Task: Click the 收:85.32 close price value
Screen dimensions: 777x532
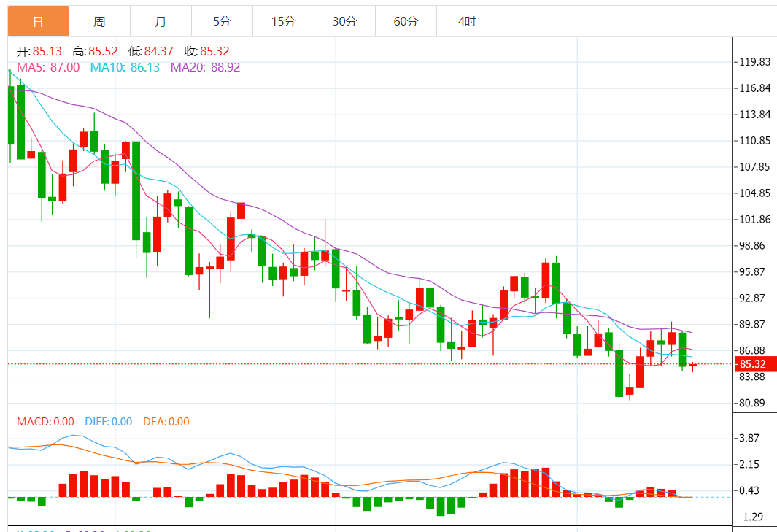Action: 206,51
